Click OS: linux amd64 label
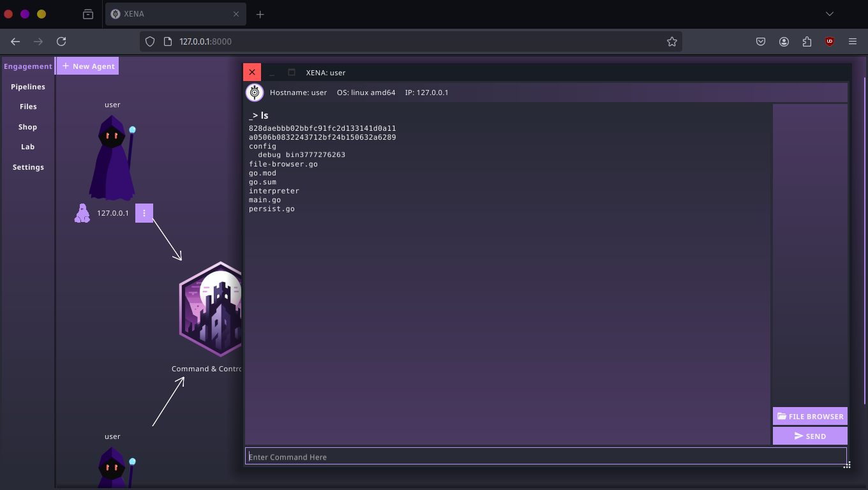 [x=366, y=93]
